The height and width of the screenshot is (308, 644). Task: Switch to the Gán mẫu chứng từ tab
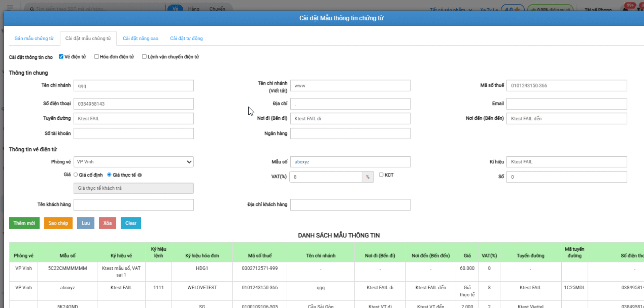[x=34, y=38]
